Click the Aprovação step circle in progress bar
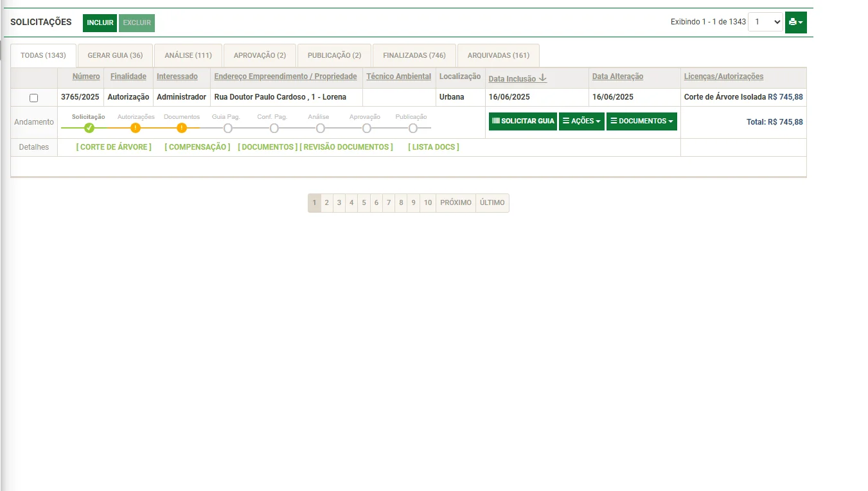 [x=367, y=128]
